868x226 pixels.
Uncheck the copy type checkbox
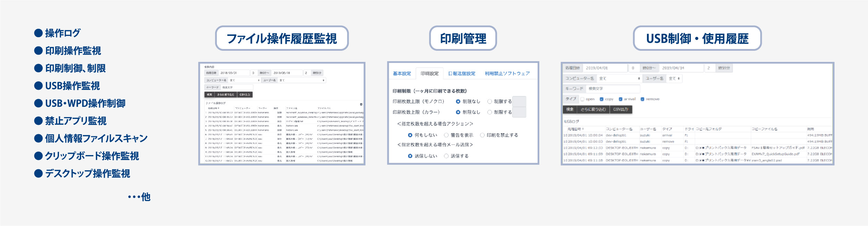(601, 99)
